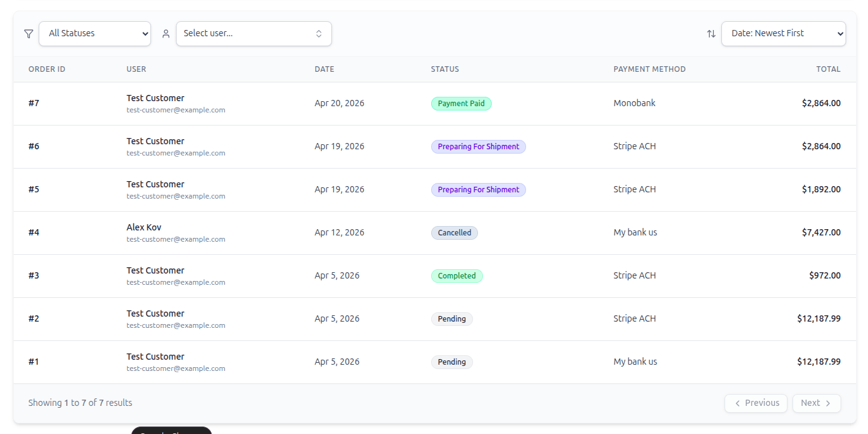Click the DATE column header
The height and width of the screenshot is (434, 868).
324,69
